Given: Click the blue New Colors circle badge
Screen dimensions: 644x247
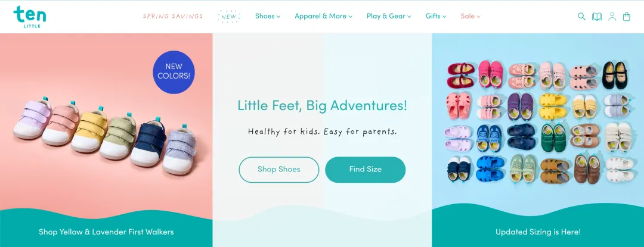Looking at the screenshot, I should click(174, 72).
